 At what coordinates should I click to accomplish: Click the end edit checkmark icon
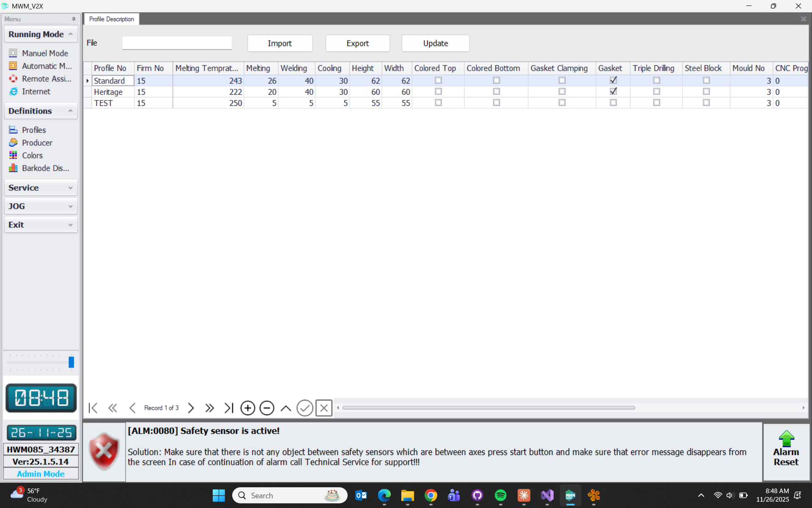click(304, 408)
